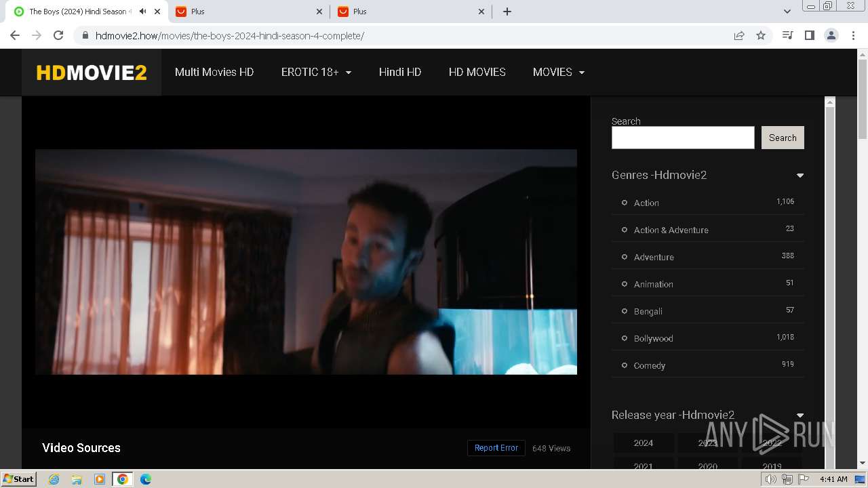The width and height of the screenshot is (868, 488).
Task: Open the Action & Adventure genre
Action: coord(671,230)
